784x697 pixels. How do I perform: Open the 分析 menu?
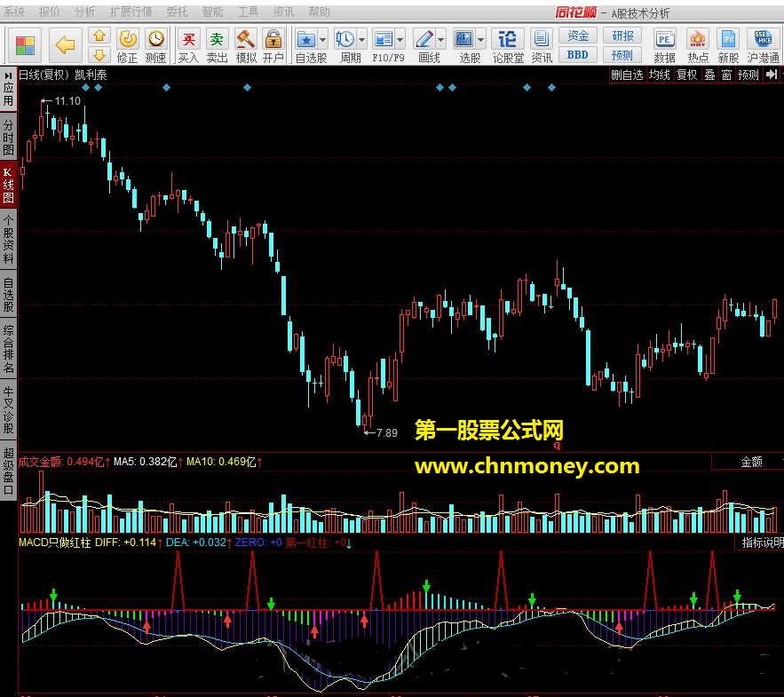[84, 12]
